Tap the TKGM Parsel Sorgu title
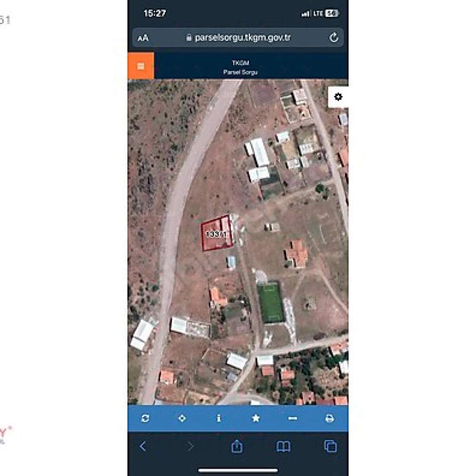Screen dimensions: 476x476 point(240,68)
